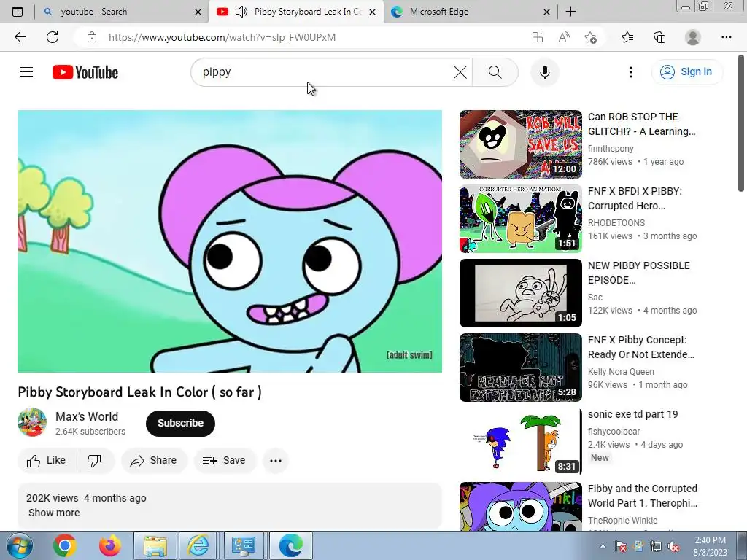Open Can ROB STOP THE GLITCH thumbnail
The width and height of the screenshot is (747, 560).
tap(521, 144)
